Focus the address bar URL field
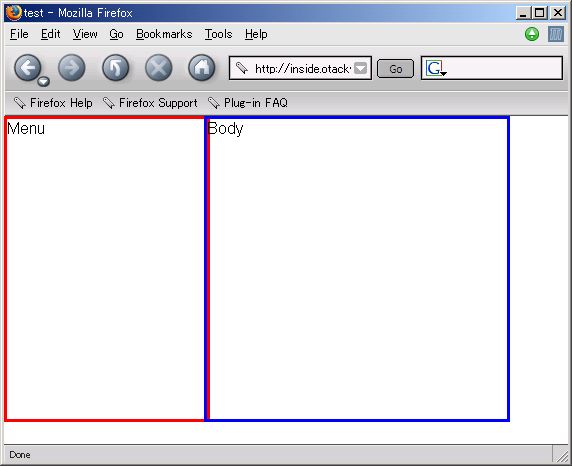This screenshot has width=572, height=466. coord(302,68)
